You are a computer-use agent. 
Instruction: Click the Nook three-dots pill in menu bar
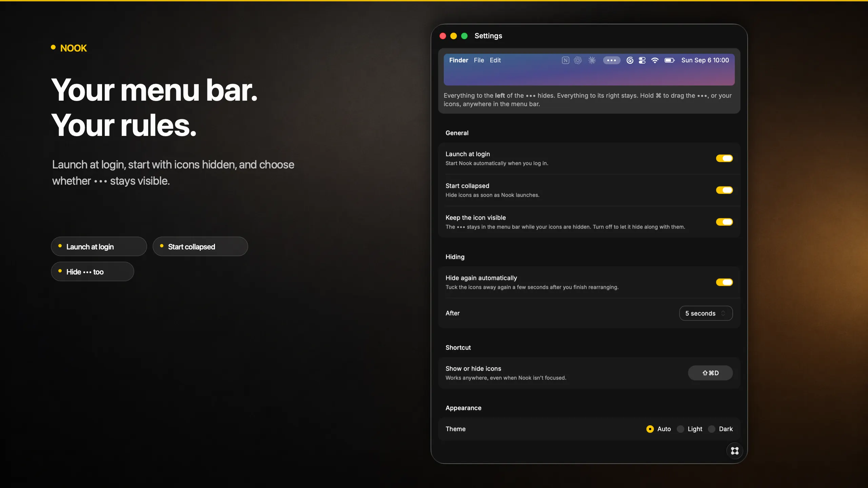click(x=612, y=60)
